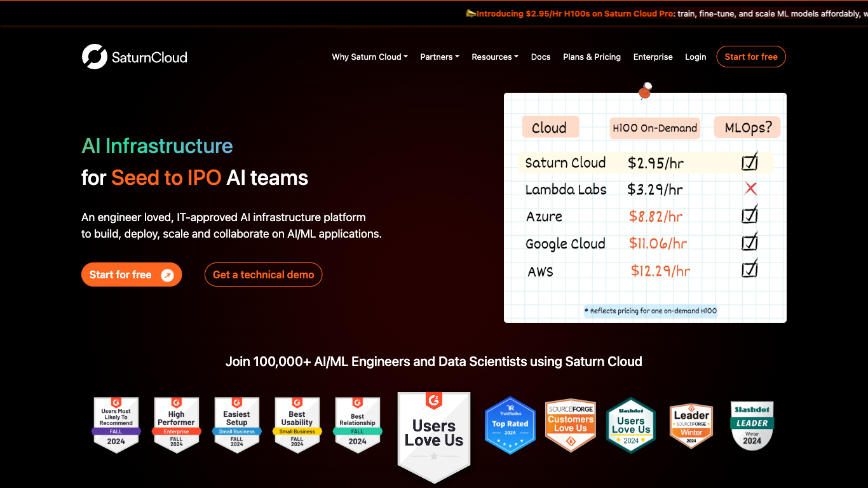Open the SourceForge Leader Winter badge
Image resolution: width=868 pixels, height=488 pixels.
[x=691, y=425]
